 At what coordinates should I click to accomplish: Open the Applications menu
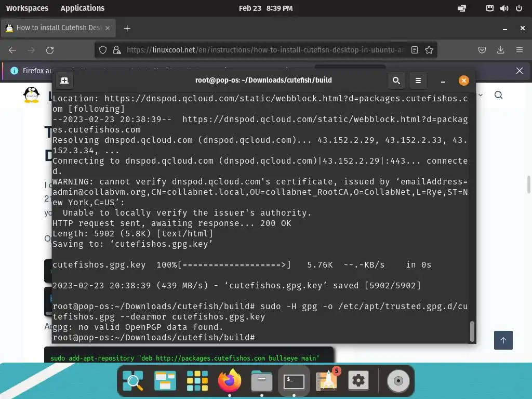[x=83, y=8]
